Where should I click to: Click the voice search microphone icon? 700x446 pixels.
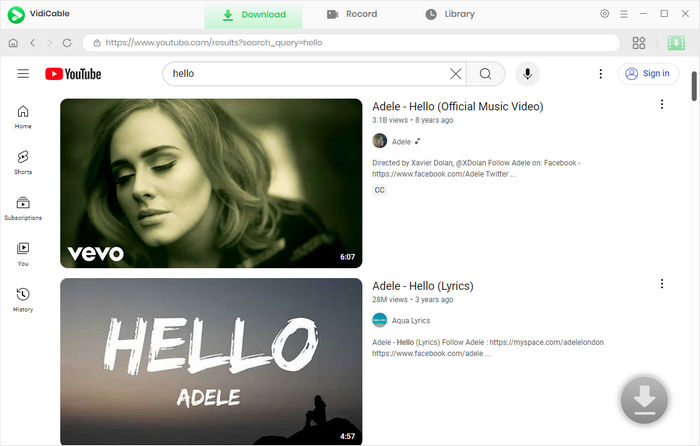[x=527, y=74]
